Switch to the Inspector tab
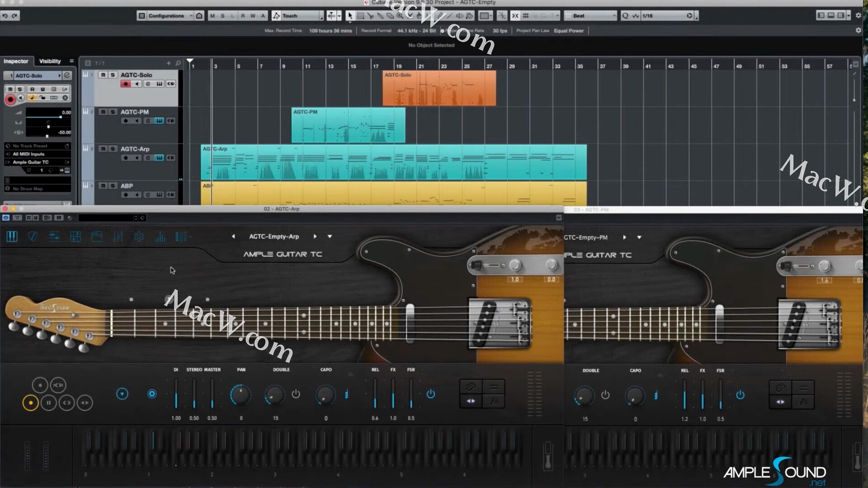868x488 pixels. tap(16, 61)
